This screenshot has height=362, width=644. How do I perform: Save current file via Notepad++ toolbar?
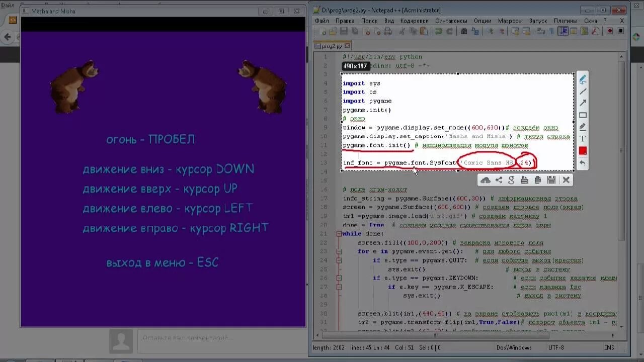[344, 31]
